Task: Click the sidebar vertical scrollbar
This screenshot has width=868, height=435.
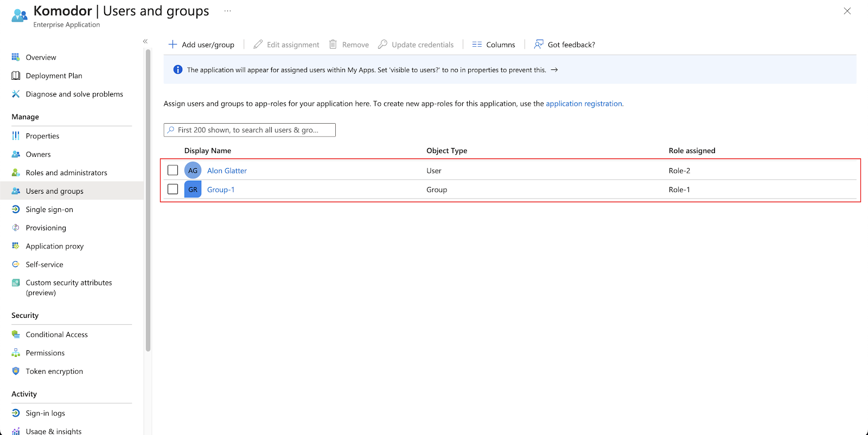Action: (148, 201)
